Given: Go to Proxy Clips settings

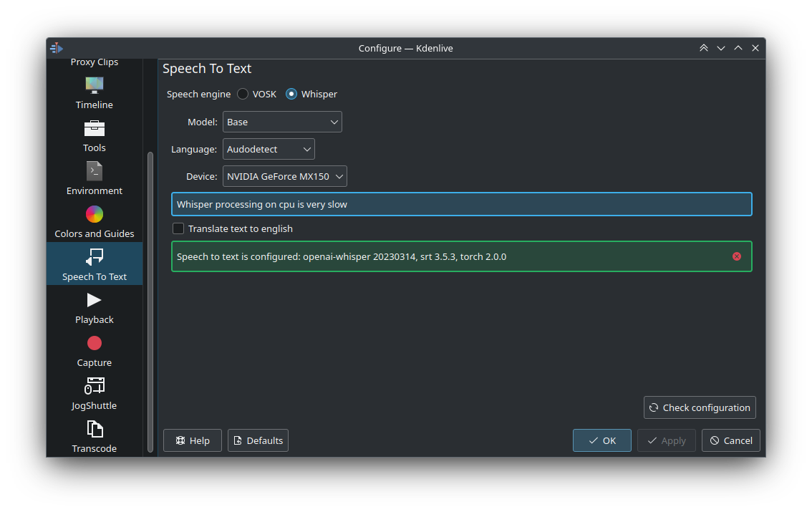Looking at the screenshot, I should coord(95,62).
